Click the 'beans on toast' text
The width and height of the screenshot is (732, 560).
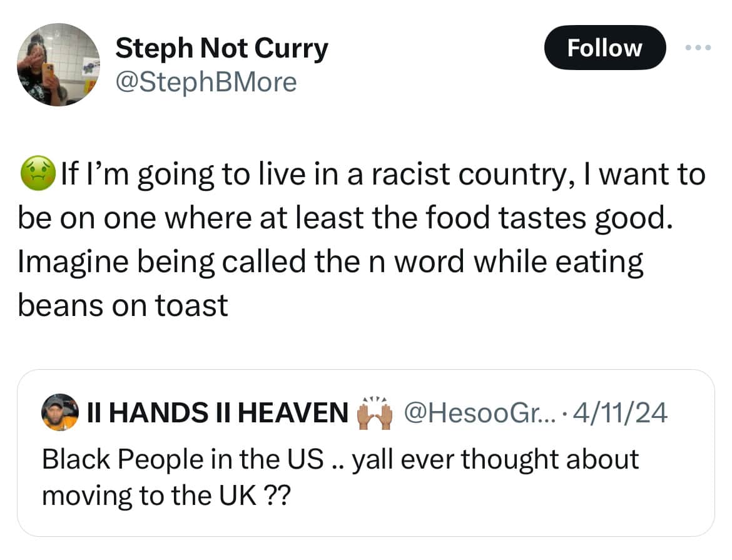pos(123,305)
